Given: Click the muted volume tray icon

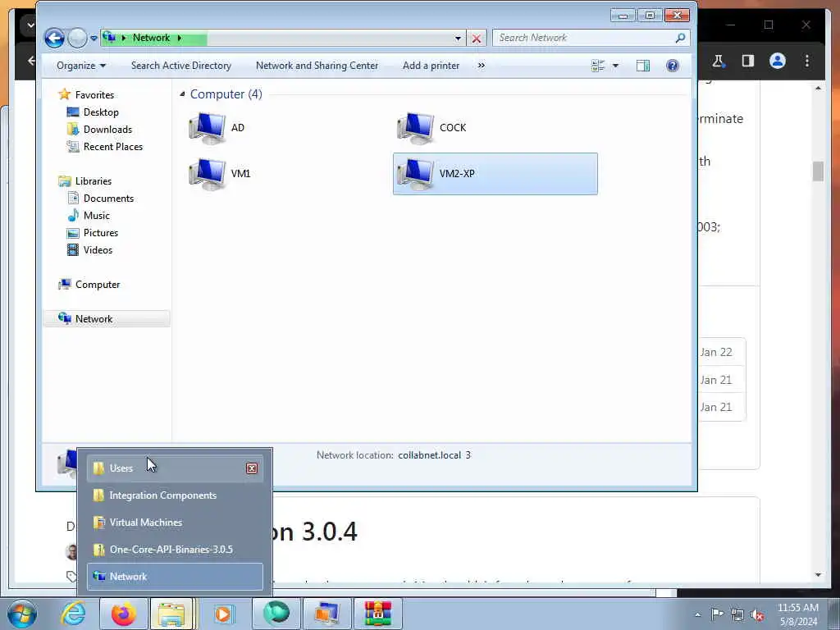Looking at the screenshot, I should (757, 615).
